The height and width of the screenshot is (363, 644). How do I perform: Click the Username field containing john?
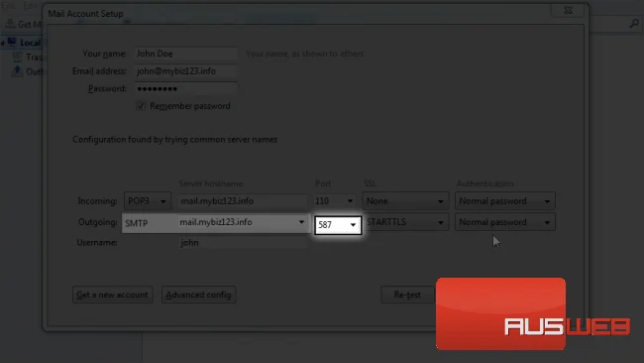243,243
